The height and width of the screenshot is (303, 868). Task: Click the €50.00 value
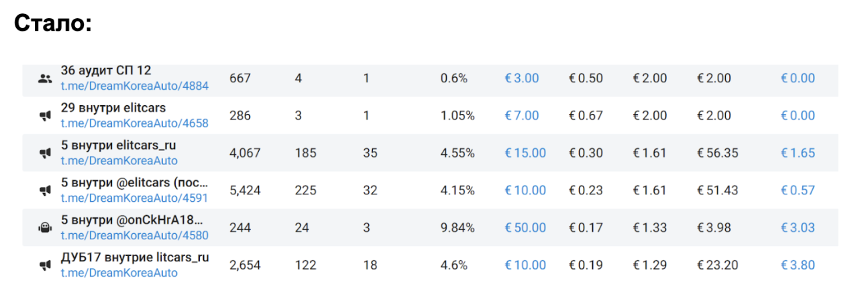coord(525,228)
